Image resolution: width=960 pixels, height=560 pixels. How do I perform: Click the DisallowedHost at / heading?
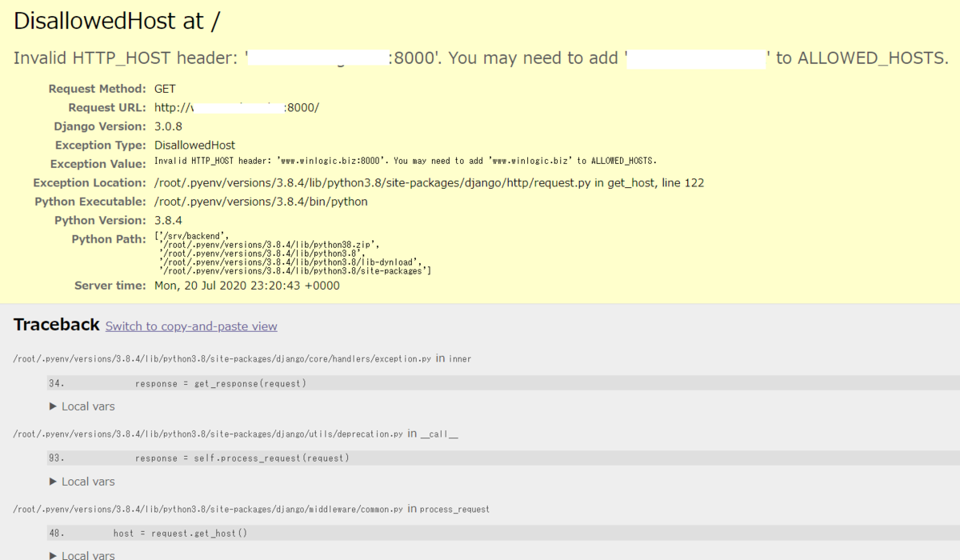pyautogui.click(x=117, y=22)
